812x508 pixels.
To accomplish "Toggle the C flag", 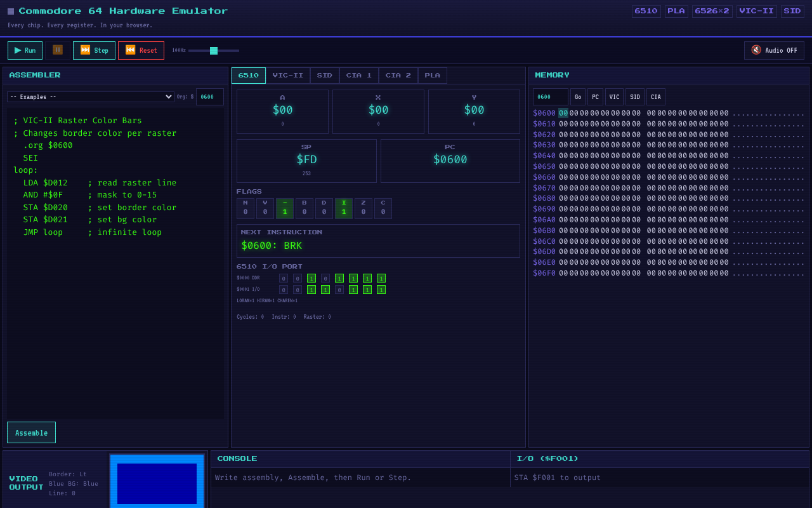I will click(x=383, y=208).
